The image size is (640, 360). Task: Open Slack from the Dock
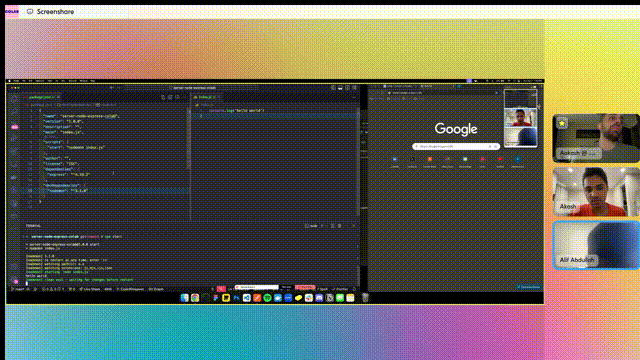point(309,298)
